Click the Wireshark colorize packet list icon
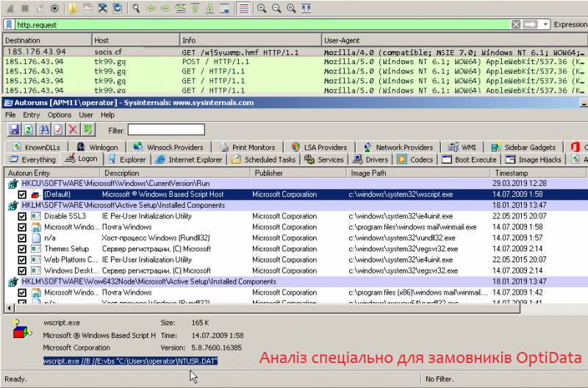This screenshot has width=588, height=388. 243,8
